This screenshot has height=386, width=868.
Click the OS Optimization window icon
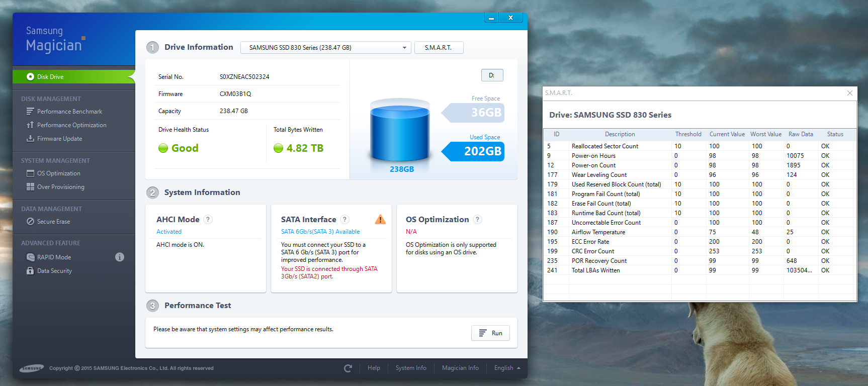[x=30, y=173]
